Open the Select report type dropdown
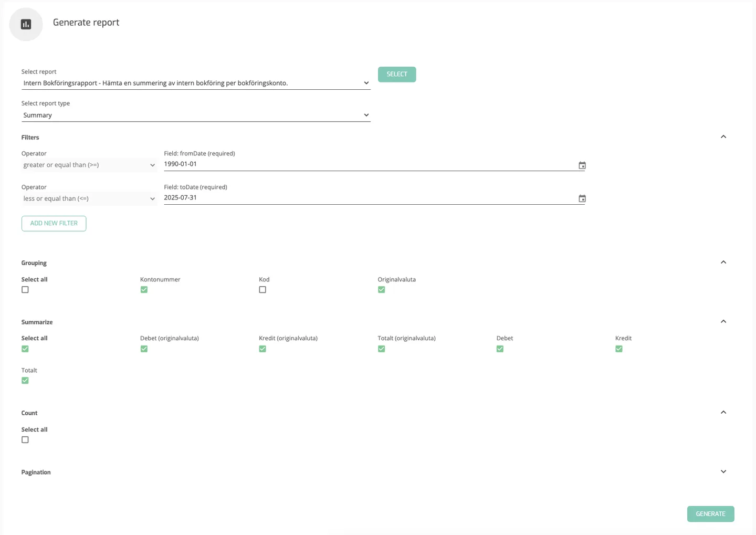The width and height of the screenshot is (756, 535). (196, 115)
